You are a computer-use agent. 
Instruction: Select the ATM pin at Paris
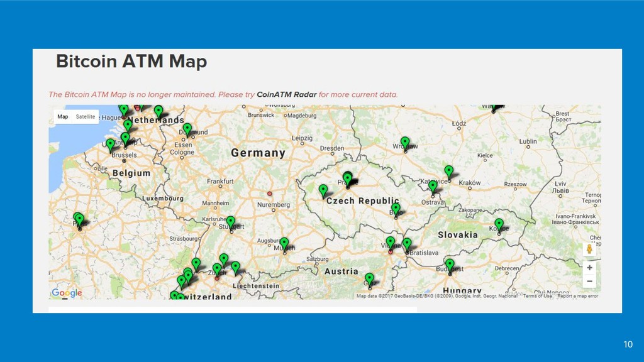(79, 220)
